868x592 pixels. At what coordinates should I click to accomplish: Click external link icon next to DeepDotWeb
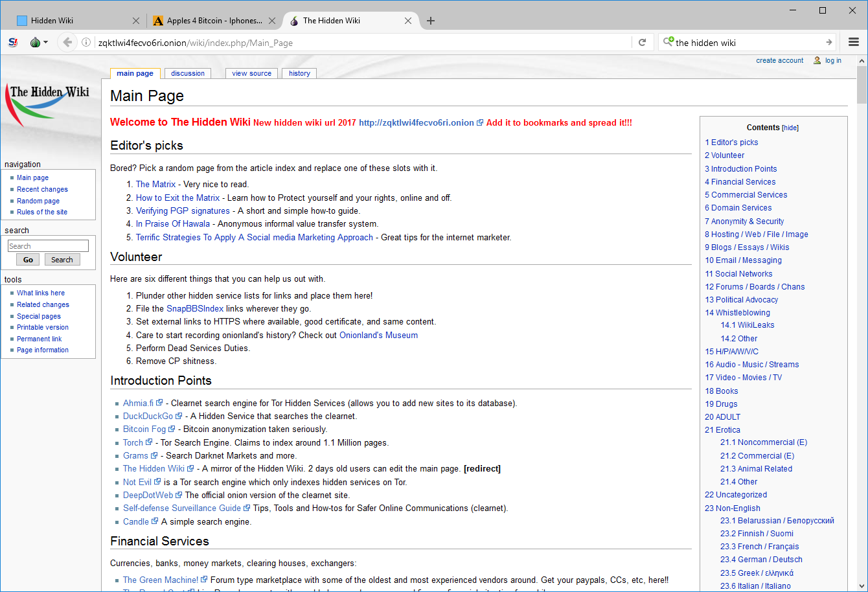coord(179,495)
